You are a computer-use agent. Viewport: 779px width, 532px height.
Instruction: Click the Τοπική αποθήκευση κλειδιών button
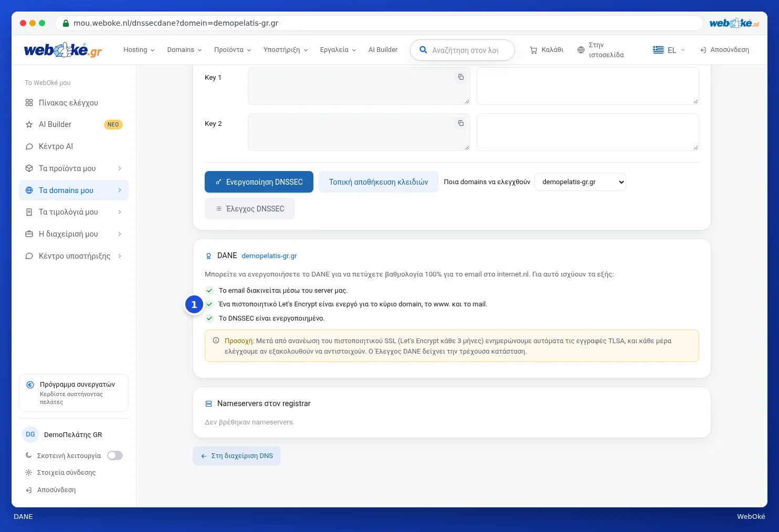[x=378, y=182]
